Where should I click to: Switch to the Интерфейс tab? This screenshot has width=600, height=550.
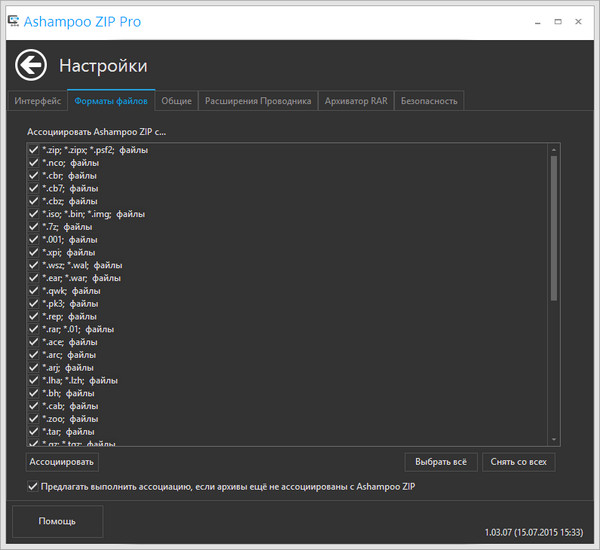tap(37, 101)
